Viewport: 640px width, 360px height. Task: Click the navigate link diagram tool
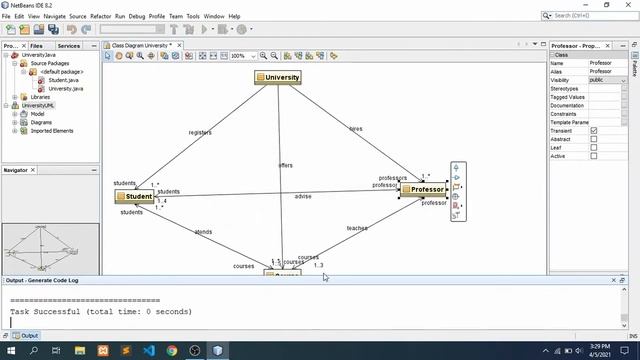coord(151,56)
